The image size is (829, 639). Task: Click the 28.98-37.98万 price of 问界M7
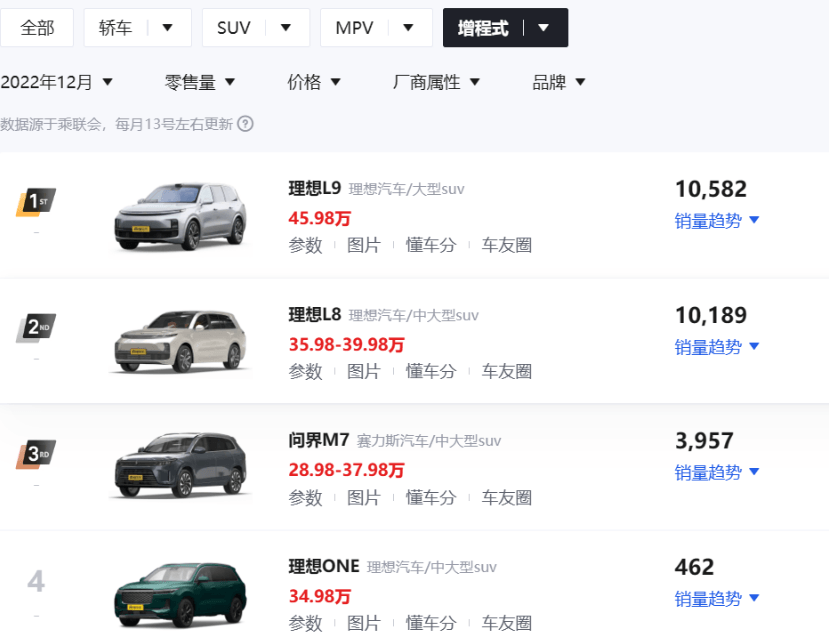coord(346,470)
